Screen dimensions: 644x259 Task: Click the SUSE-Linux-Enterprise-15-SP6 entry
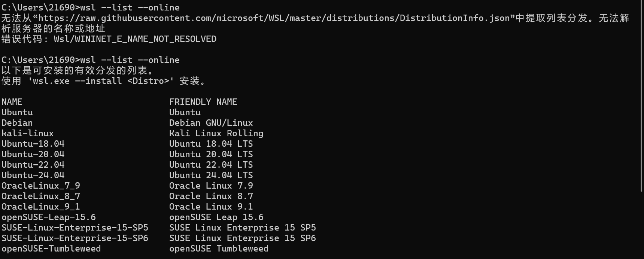point(75,238)
